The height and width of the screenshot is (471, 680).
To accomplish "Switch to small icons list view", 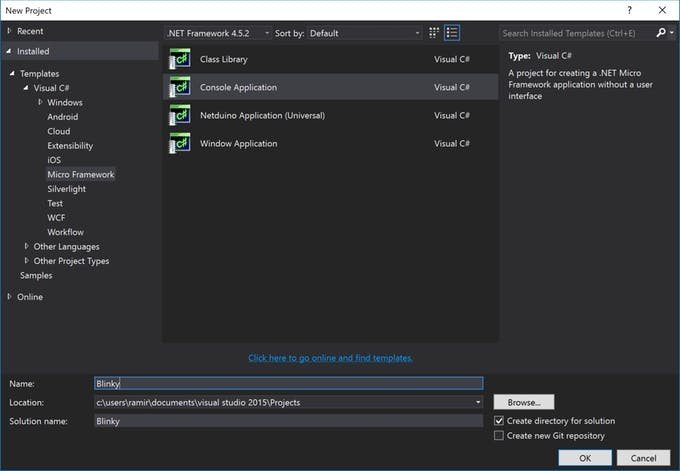I will pyautogui.click(x=452, y=33).
